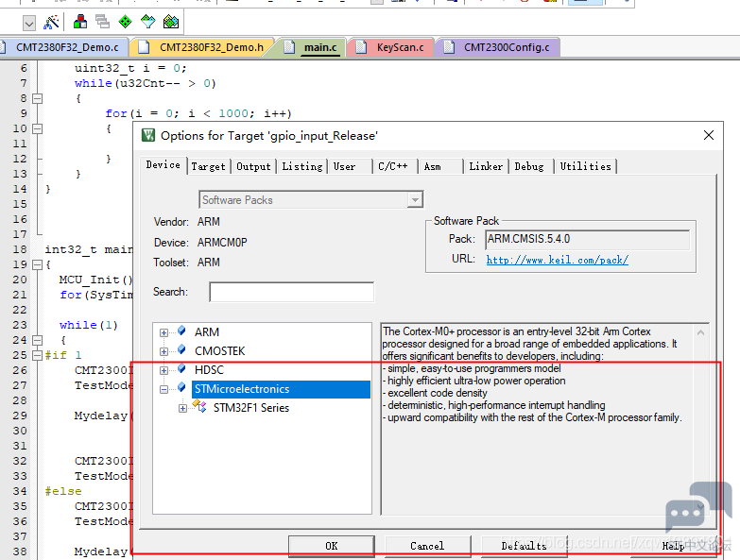This screenshot has height=560, width=740.
Task: Collapse code fold at line 24
Action: [37, 340]
